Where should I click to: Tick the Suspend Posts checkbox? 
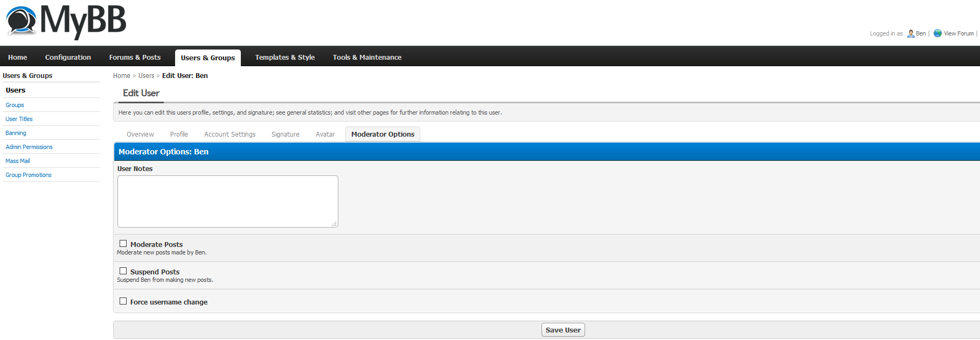123,271
